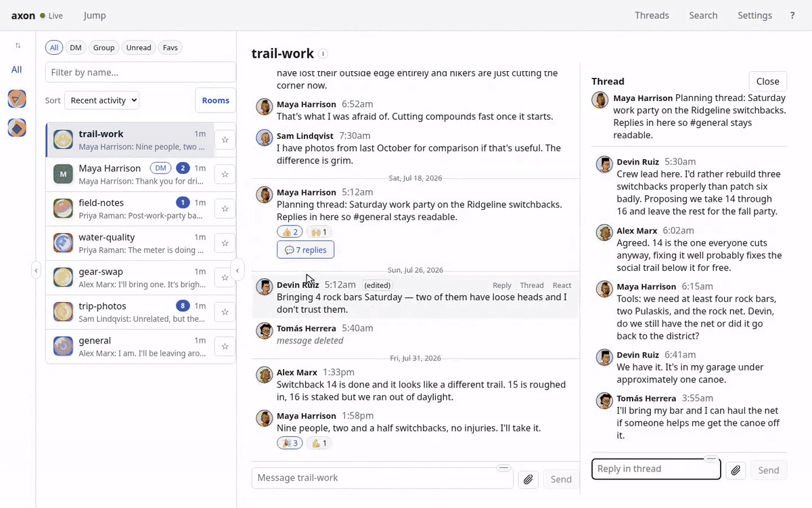Click the Message trail-work input field
The image size is (812, 508).
[x=382, y=478]
